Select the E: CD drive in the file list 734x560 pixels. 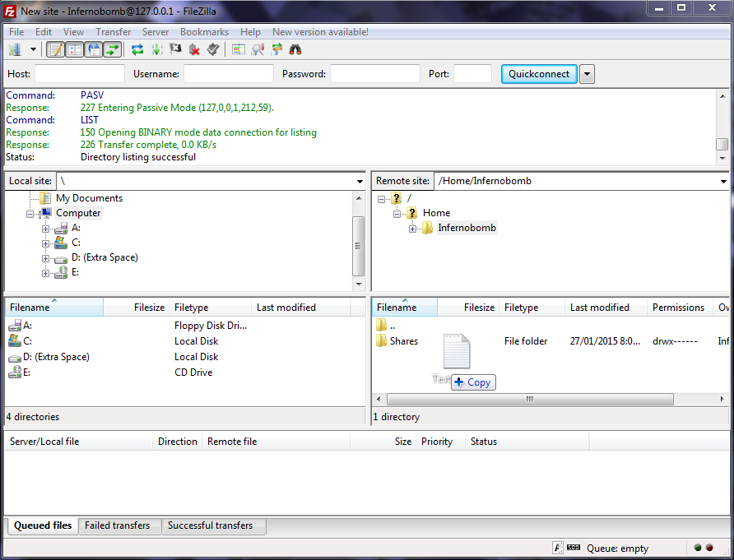[185, 373]
